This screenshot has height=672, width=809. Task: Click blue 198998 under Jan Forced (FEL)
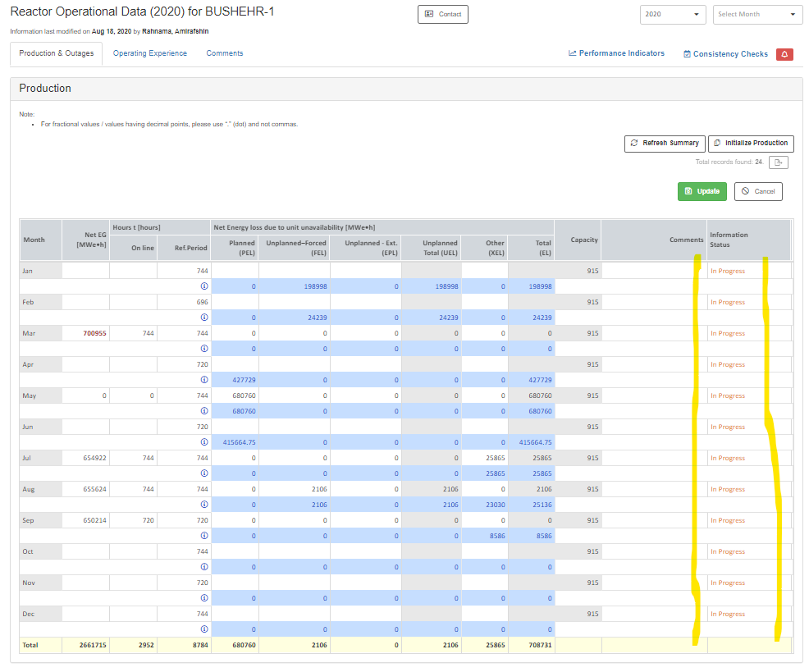pyautogui.click(x=315, y=286)
